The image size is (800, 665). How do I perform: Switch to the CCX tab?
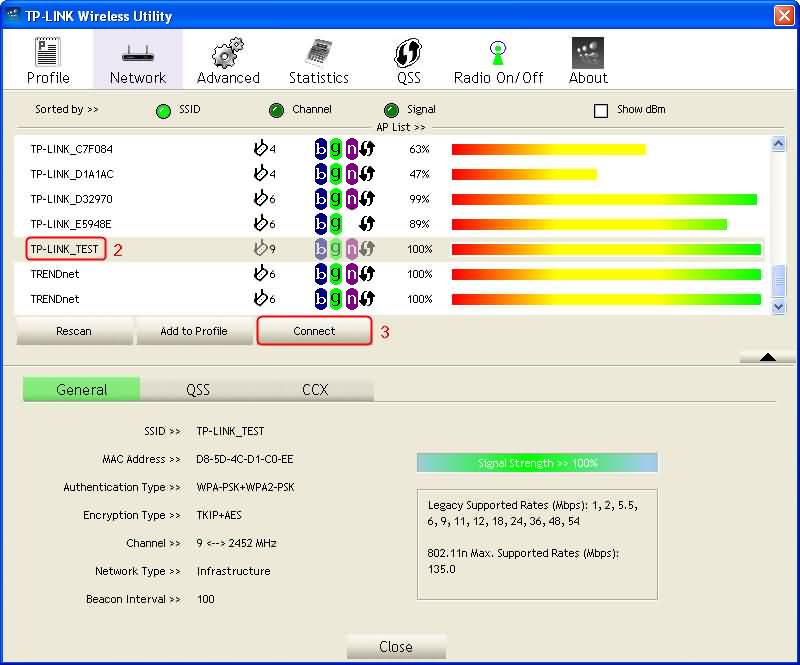pos(315,389)
